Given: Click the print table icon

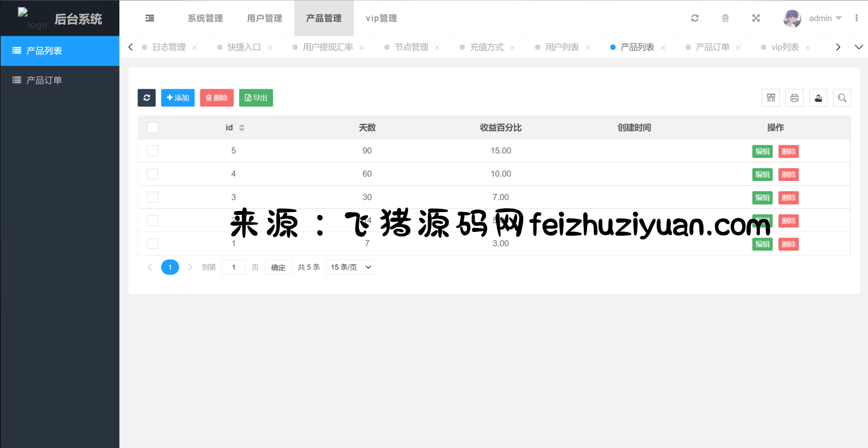Looking at the screenshot, I should [795, 98].
